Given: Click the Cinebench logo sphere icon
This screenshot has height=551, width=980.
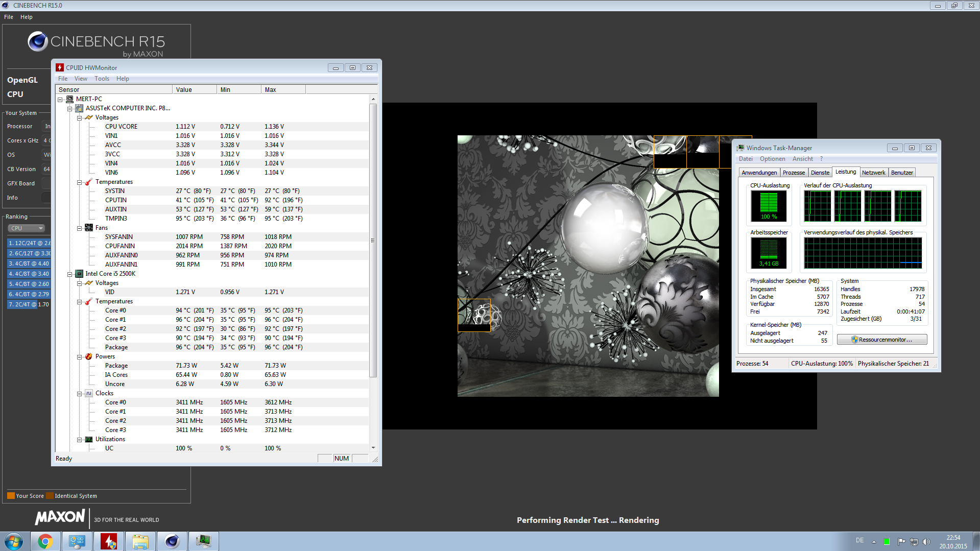Looking at the screenshot, I should click(38, 41).
